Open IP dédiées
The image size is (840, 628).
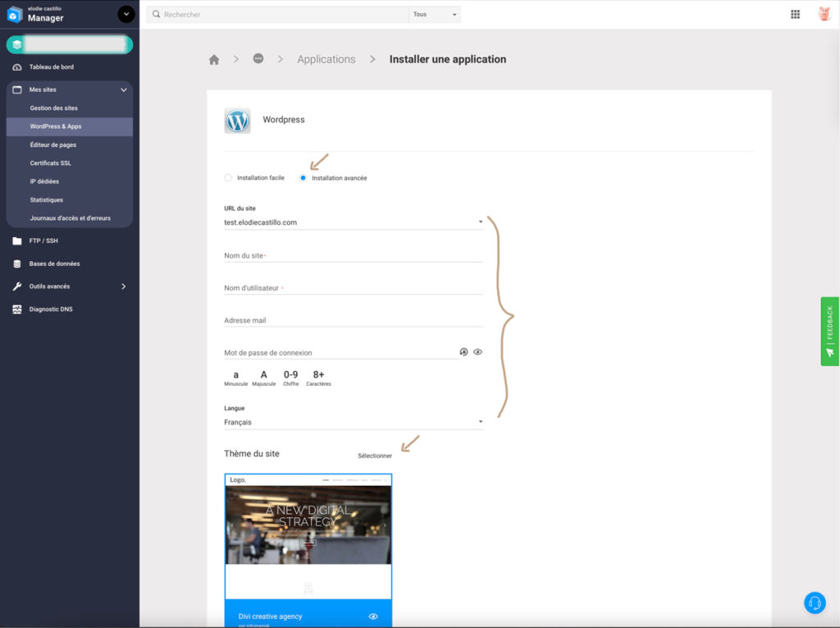click(44, 181)
